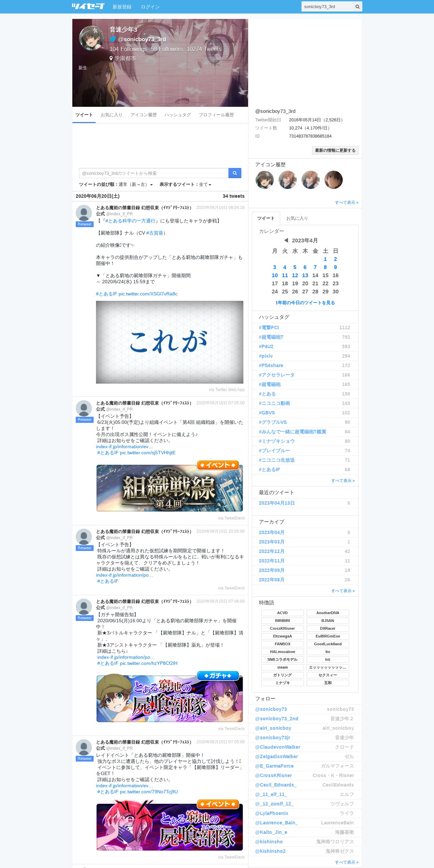Click the previous month arrow in calendar
The image size is (434, 868).
[x=286, y=240]
